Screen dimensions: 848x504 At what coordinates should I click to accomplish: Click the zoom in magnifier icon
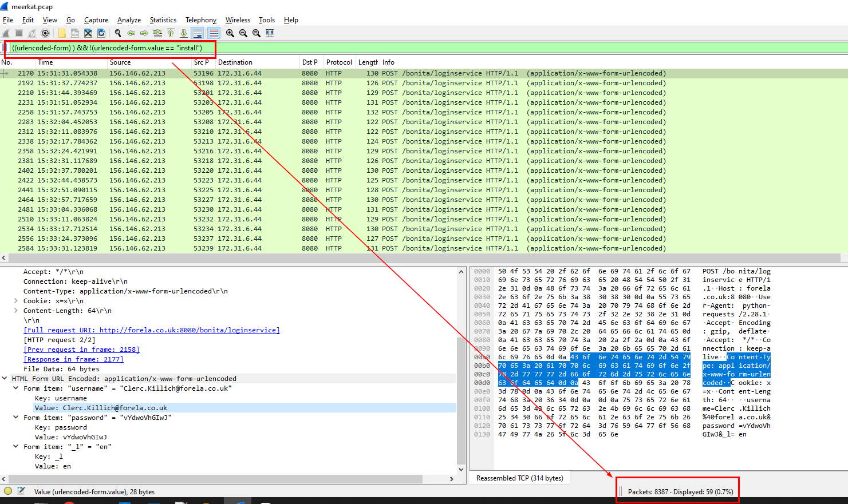[230, 33]
